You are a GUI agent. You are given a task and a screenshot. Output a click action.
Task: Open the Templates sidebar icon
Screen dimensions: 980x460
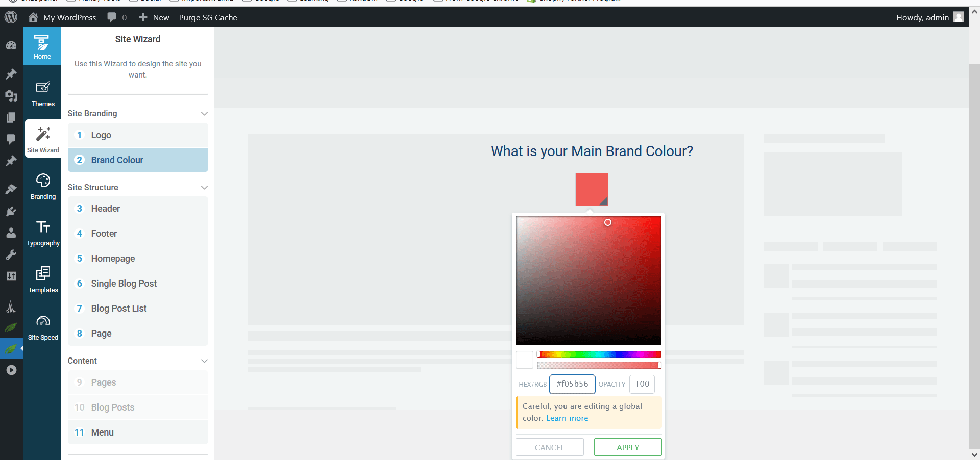[42, 279]
